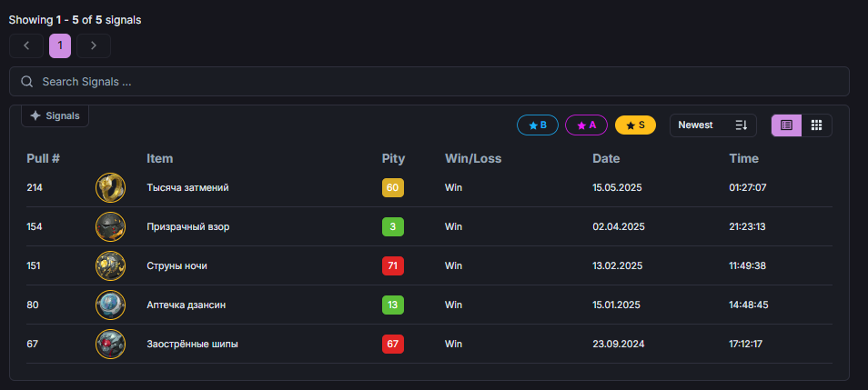The image size is (868, 390).
Task: Click pull number 151
Action: coord(34,265)
